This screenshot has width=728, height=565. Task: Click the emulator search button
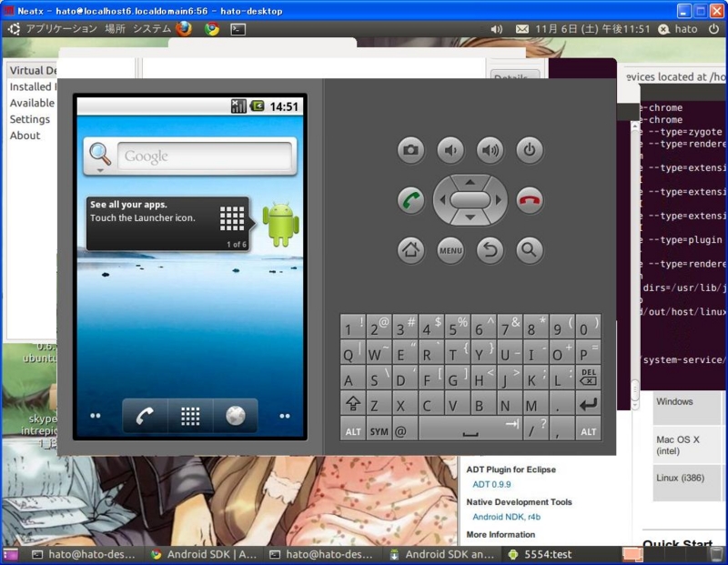pyautogui.click(x=530, y=250)
